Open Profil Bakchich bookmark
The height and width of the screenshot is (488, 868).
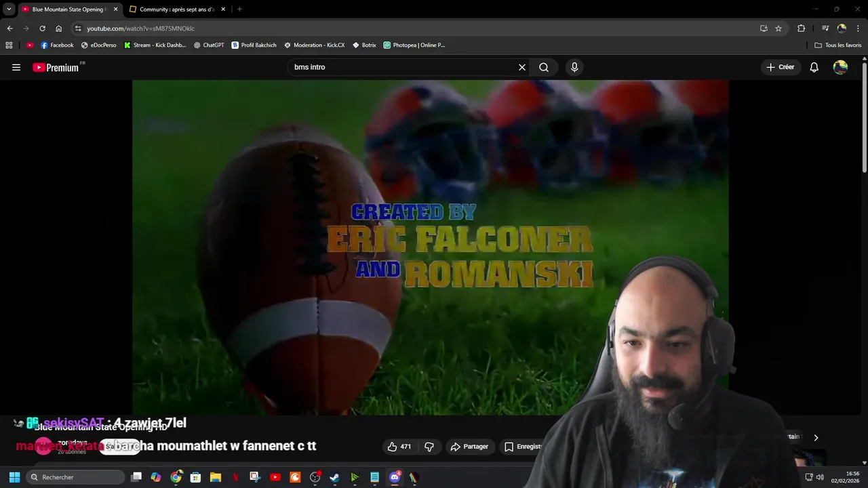[254, 45]
